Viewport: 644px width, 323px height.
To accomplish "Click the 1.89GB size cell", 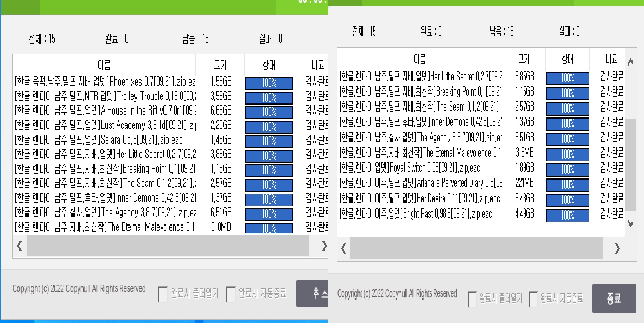I will 524,168.
